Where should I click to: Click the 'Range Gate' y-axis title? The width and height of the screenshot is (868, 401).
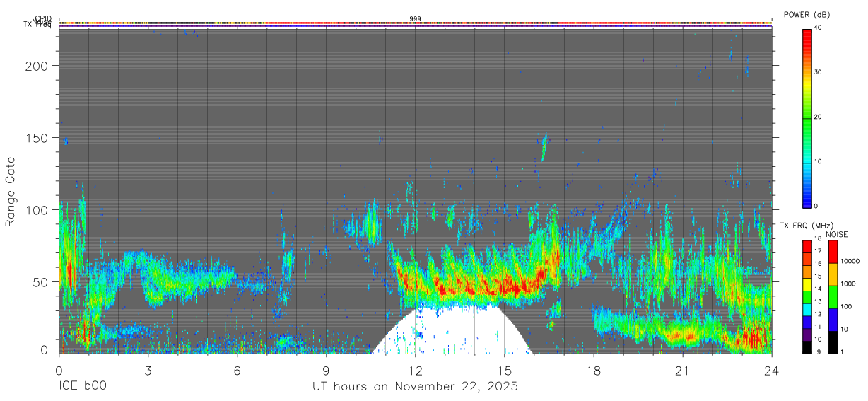pos(11,192)
